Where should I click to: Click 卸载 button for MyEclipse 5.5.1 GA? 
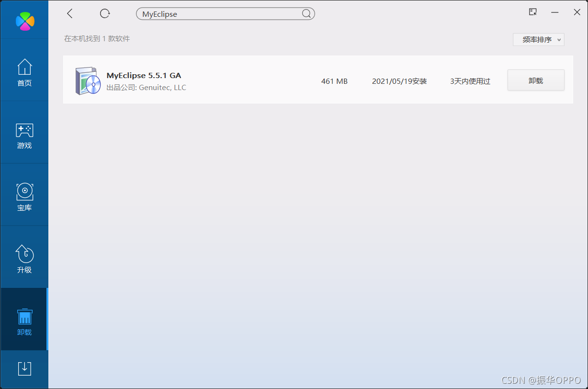tap(536, 80)
